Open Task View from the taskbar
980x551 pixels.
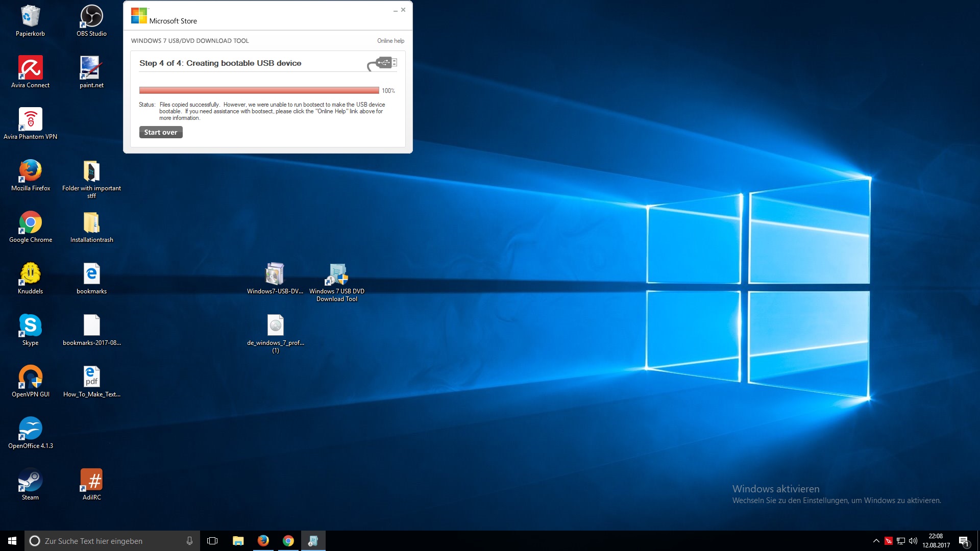point(212,541)
